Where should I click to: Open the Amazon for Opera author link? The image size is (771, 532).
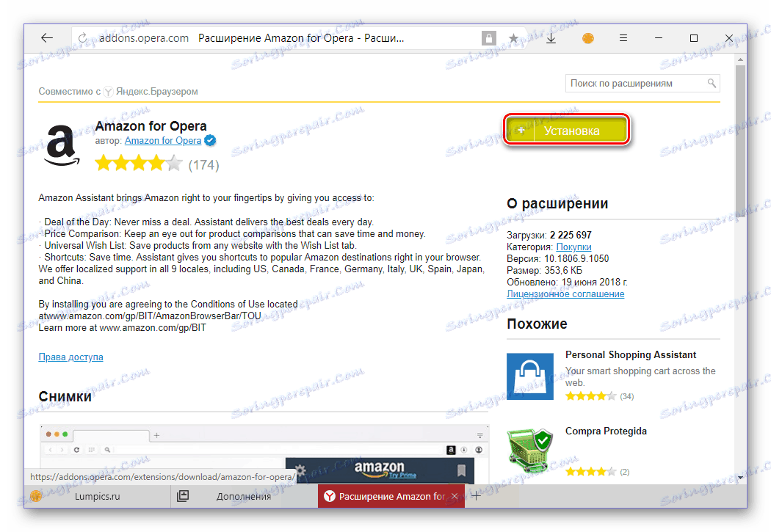tap(163, 140)
